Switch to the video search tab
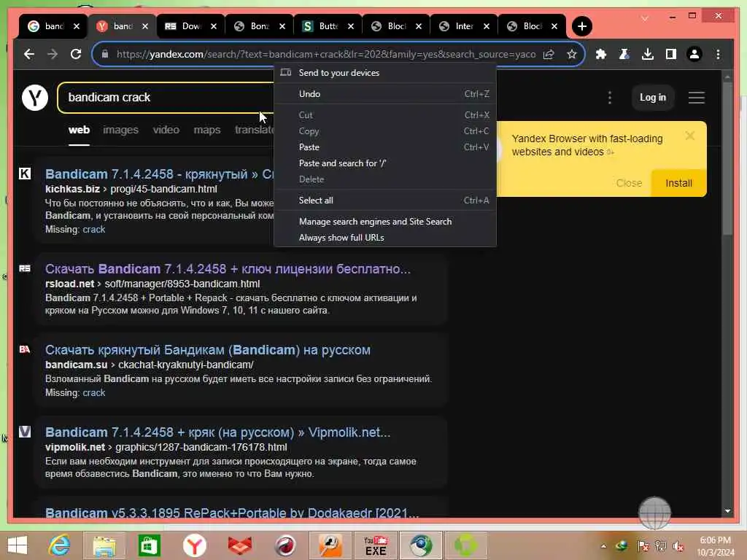The height and width of the screenshot is (560, 747). (166, 130)
